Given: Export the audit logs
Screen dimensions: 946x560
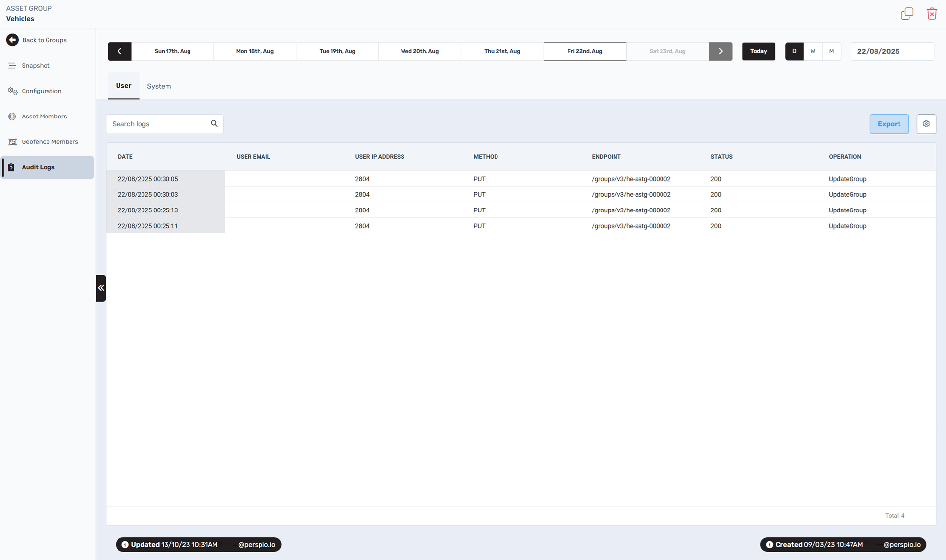Looking at the screenshot, I should coord(889,124).
